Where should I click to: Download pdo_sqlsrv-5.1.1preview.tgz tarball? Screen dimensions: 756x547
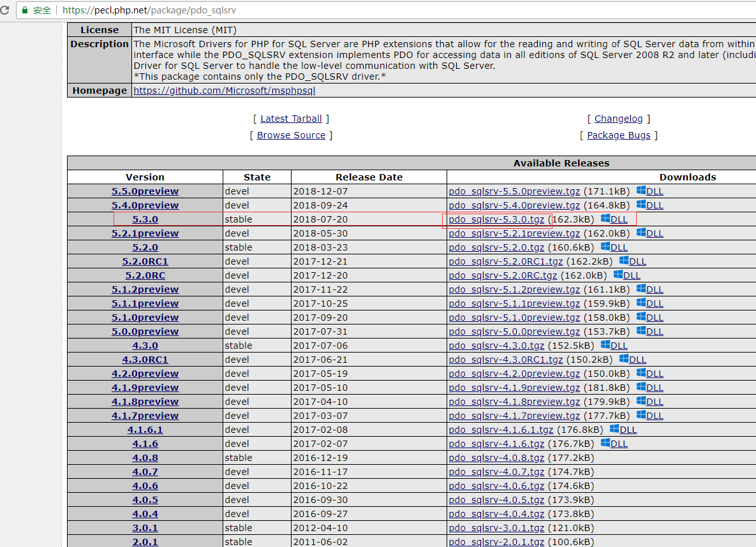(514, 303)
